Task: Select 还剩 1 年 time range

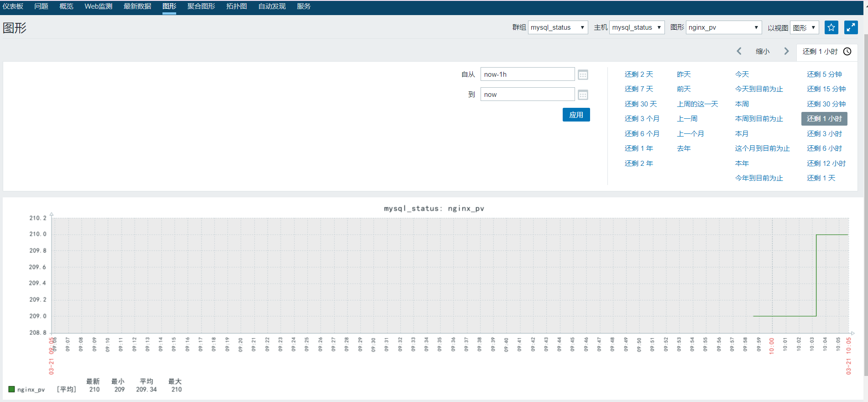Action: point(639,148)
